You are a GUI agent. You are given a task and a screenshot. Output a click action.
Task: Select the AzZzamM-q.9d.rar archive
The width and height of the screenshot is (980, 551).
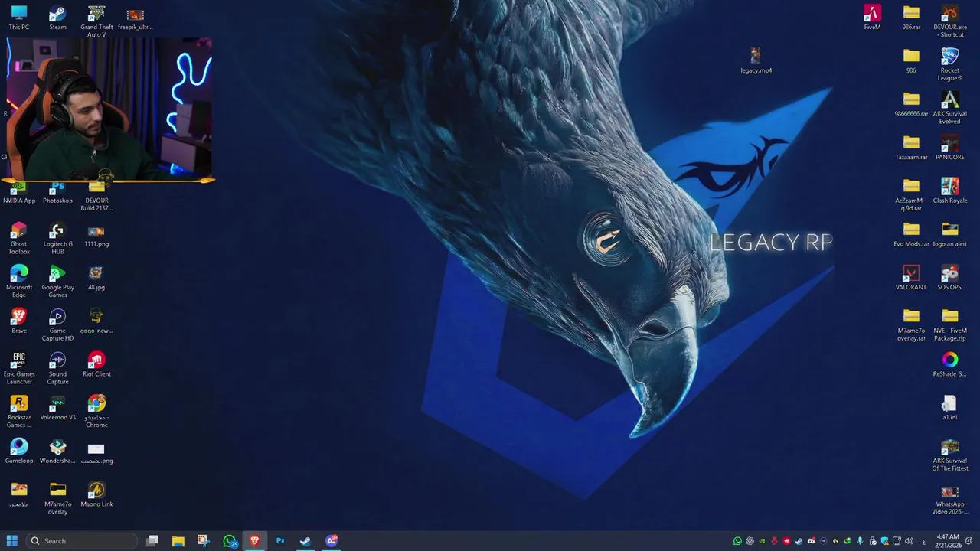pyautogui.click(x=911, y=195)
